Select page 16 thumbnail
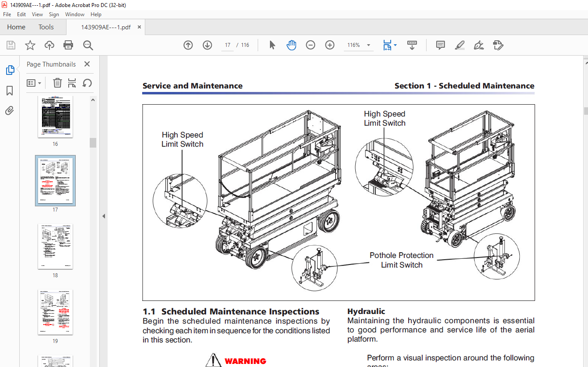Viewport: 588px width, 367px height. [56, 117]
